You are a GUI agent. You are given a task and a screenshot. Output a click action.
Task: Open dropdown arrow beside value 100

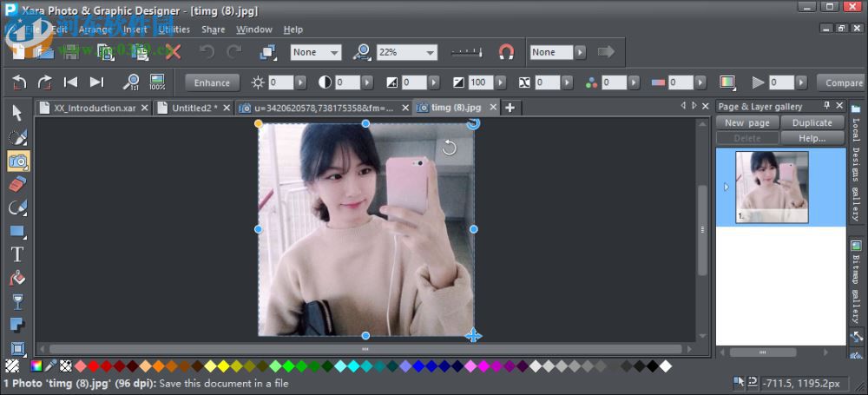click(501, 82)
